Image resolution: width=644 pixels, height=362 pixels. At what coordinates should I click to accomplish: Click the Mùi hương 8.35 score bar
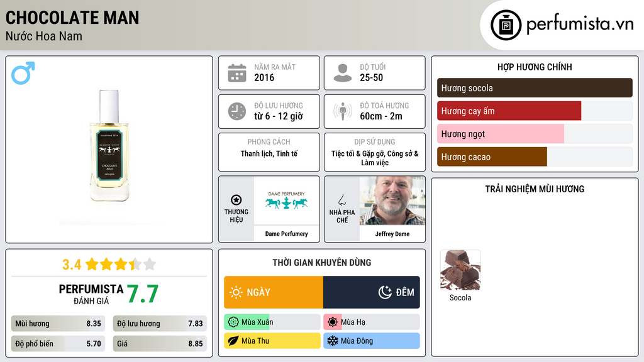click(x=58, y=324)
